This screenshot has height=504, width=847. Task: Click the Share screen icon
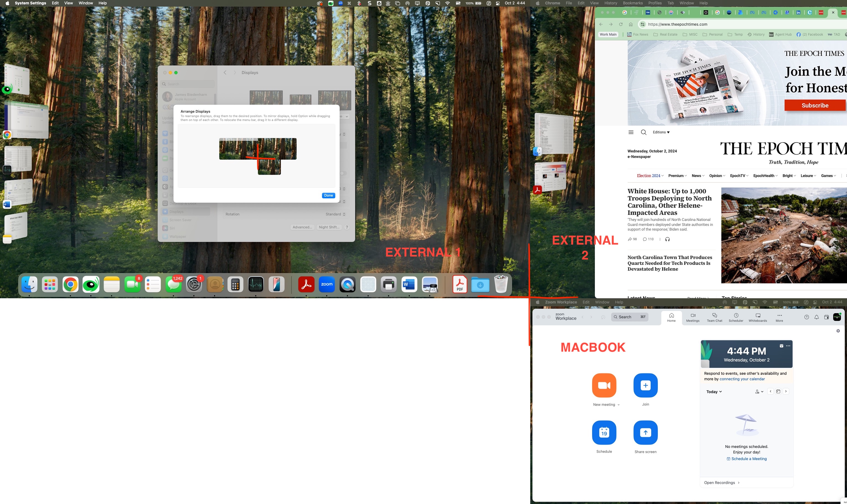pos(645,432)
